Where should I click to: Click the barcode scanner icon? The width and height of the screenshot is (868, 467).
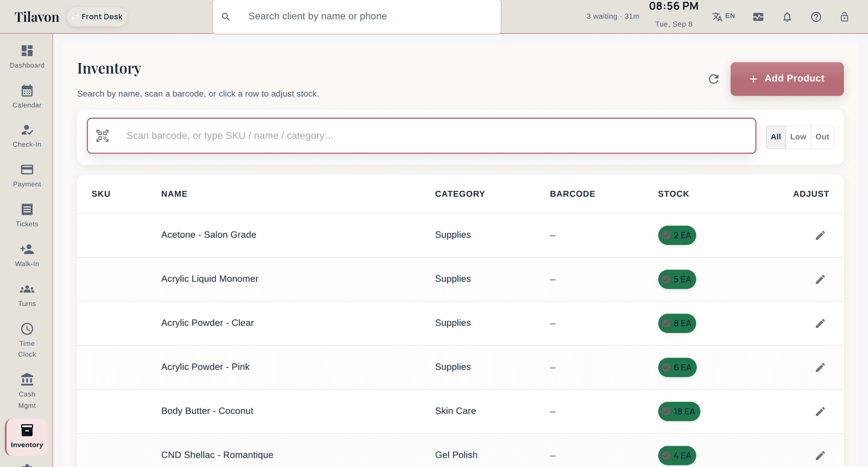(x=103, y=136)
